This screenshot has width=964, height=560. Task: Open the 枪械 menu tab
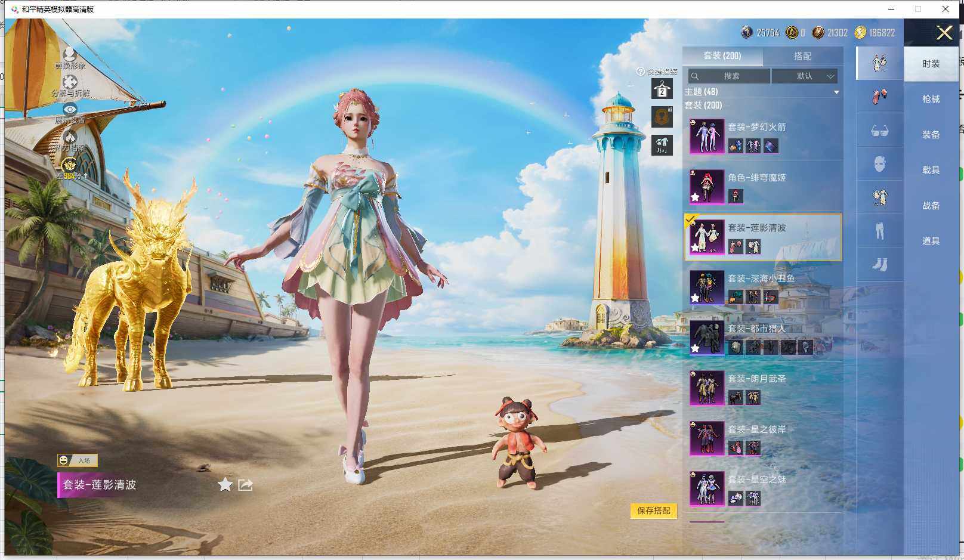pos(931,99)
